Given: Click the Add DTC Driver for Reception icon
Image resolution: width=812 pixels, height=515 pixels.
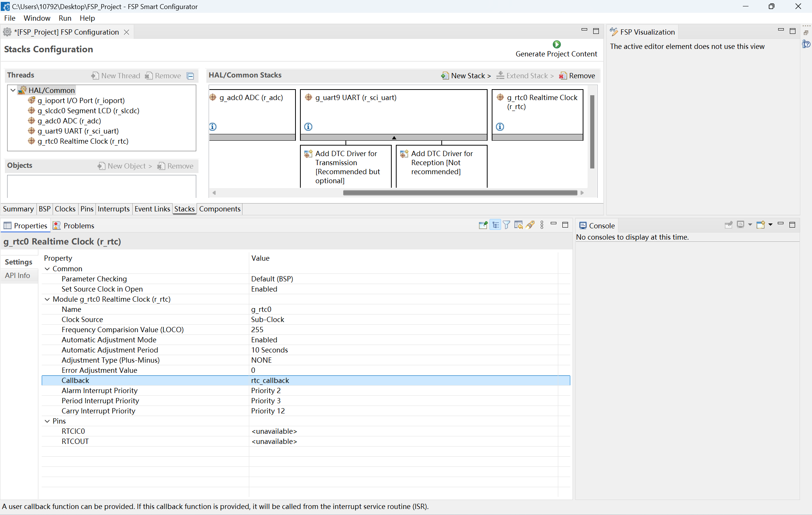Looking at the screenshot, I should (x=404, y=154).
